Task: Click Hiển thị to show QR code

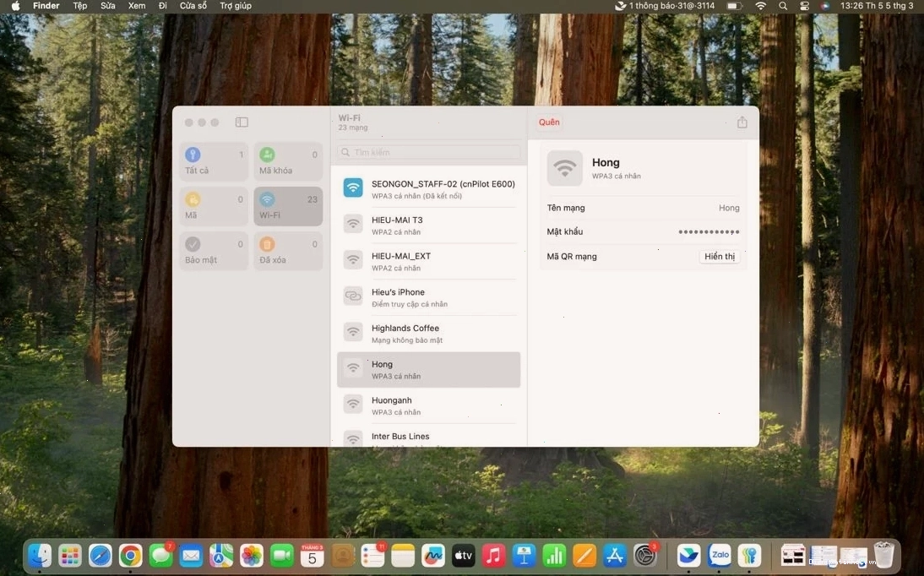Action: click(x=720, y=257)
